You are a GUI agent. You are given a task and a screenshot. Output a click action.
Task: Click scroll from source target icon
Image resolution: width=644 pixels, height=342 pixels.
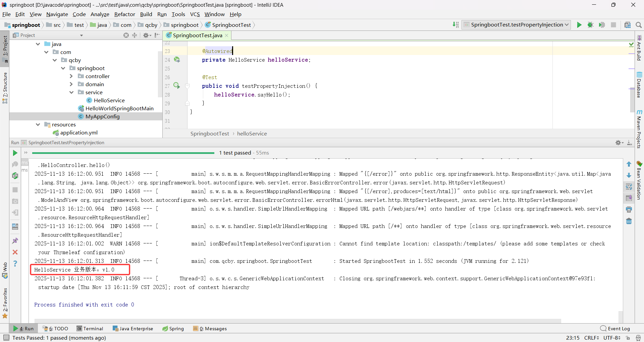click(x=126, y=35)
